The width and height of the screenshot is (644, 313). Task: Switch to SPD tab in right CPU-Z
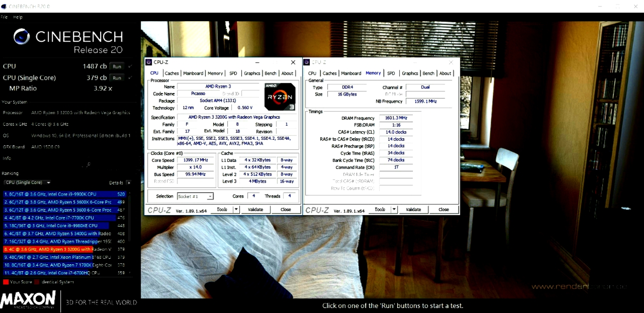[x=391, y=73]
